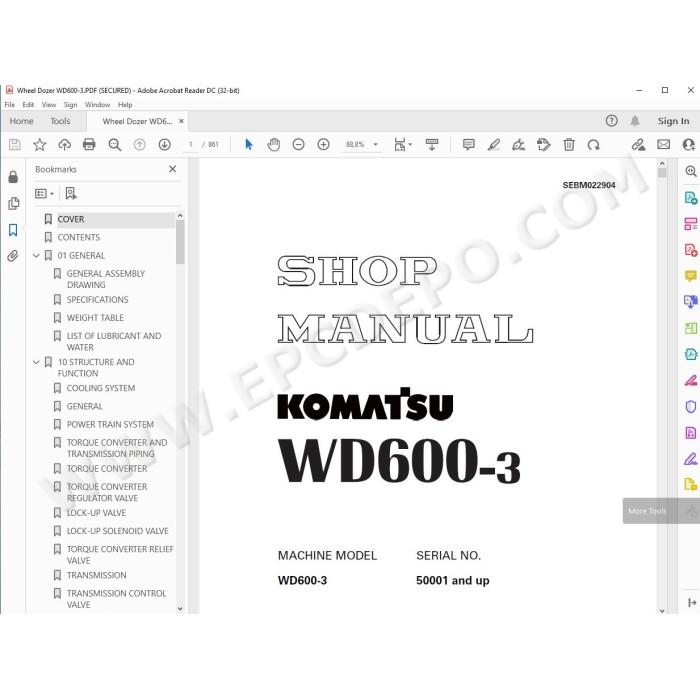The width and height of the screenshot is (700, 700).
Task: Add the document to starred files
Action: pos(39,145)
